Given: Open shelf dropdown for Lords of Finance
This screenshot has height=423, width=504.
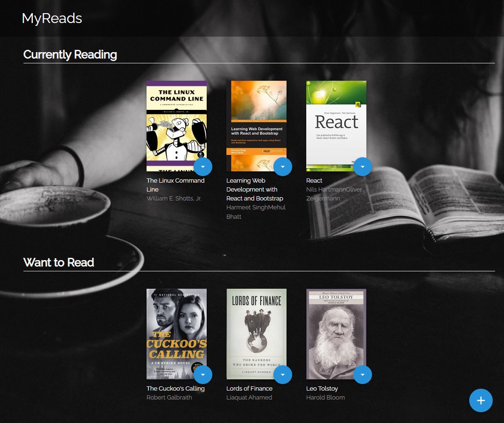Looking at the screenshot, I should click(x=283, y=375).
